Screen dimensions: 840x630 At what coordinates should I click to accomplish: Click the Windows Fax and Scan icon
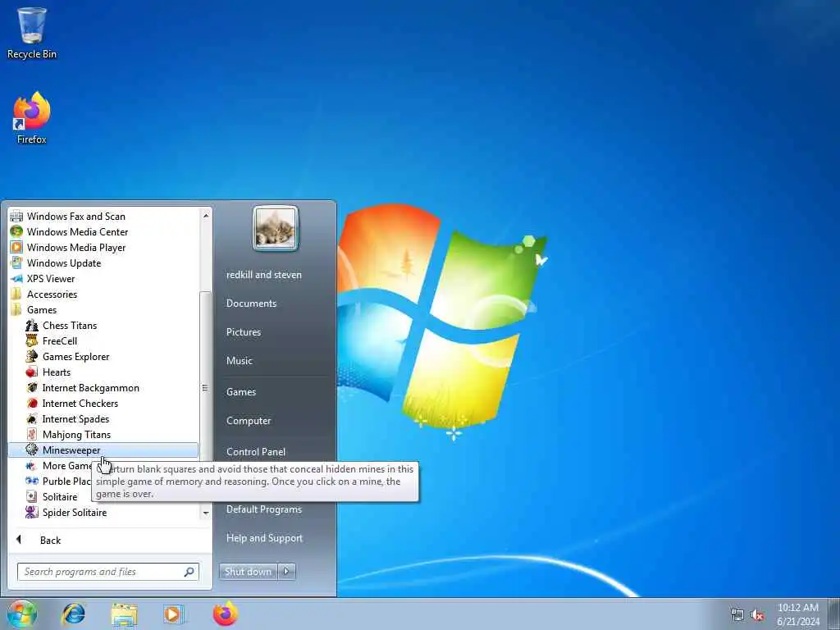[x=16, y=217]
